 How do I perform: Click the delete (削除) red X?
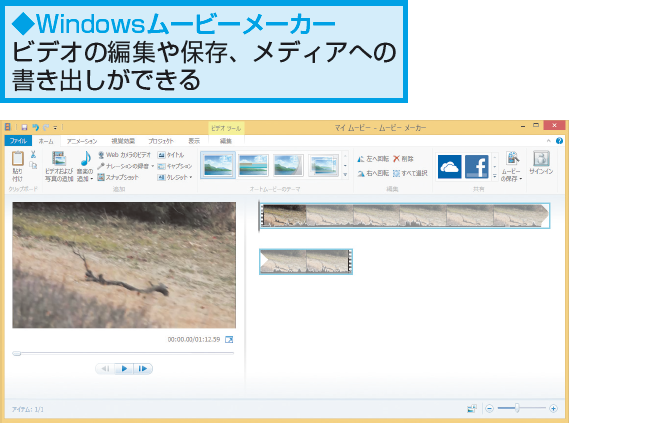pos(402,159)
